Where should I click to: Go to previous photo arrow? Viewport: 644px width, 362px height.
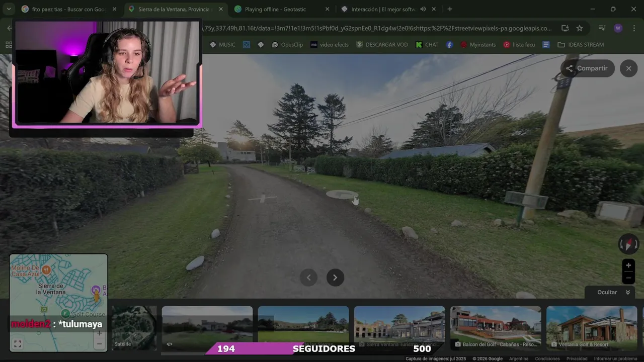pyautogui.click(x=308, y=278)
